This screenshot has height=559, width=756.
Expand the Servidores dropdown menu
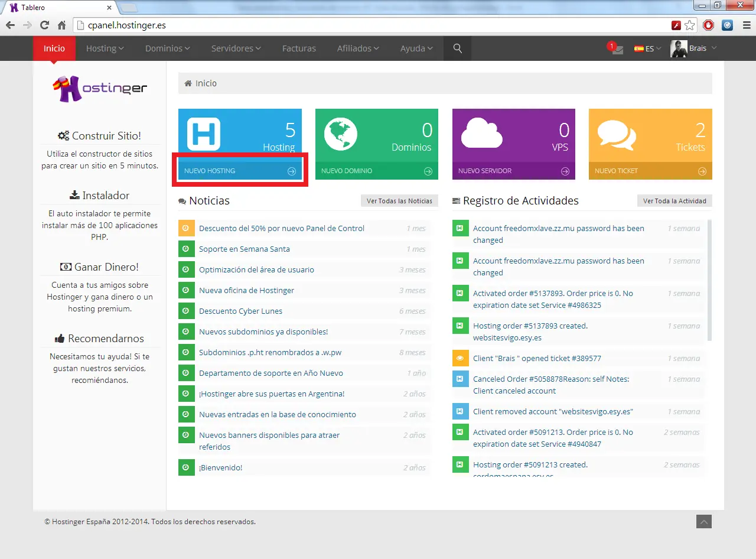tap(236, 48)
